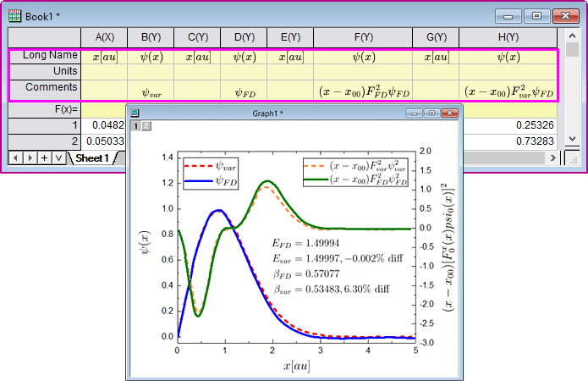Click the ψ_FD comment cell in column D
This screenshot has width=588, height=381.
pos(245,90)
